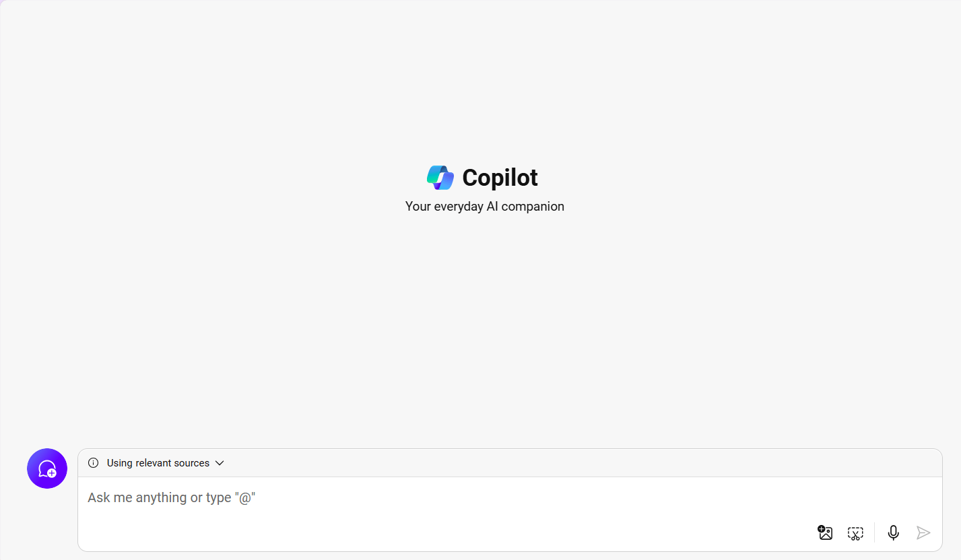
Task: Click the colorful Copilot logo
Action: [x=440, y=178]
